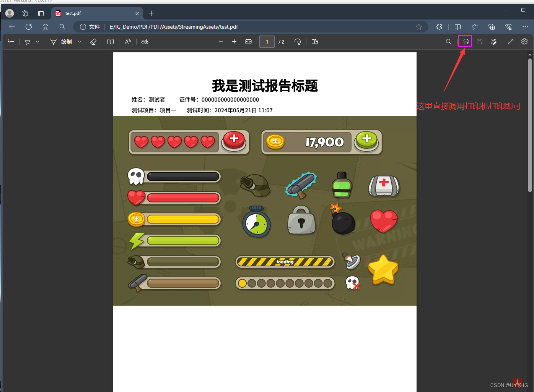Open the Workspaces icon in title bar
Screen dimensions: 534x392
coord(25,13)
